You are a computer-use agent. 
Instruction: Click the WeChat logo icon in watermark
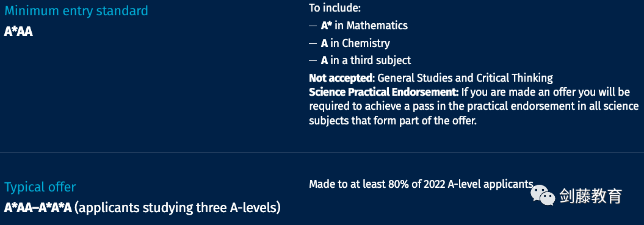543,195
